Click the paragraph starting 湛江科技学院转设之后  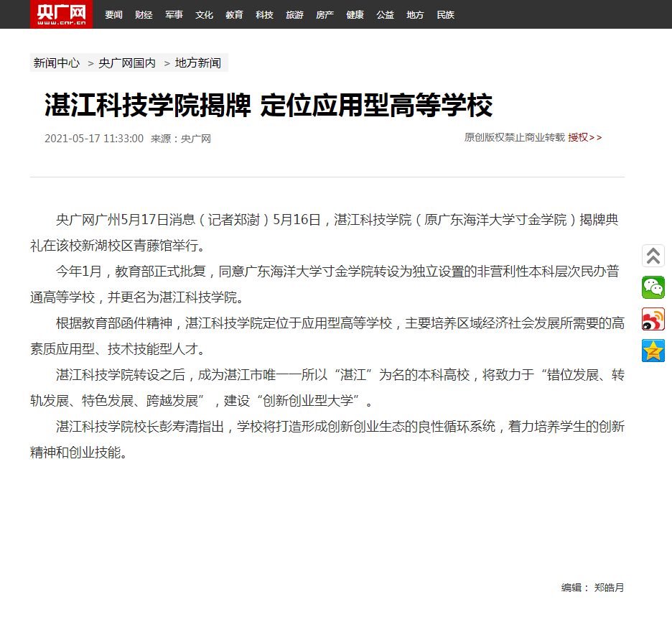click(x=327, y=388)
